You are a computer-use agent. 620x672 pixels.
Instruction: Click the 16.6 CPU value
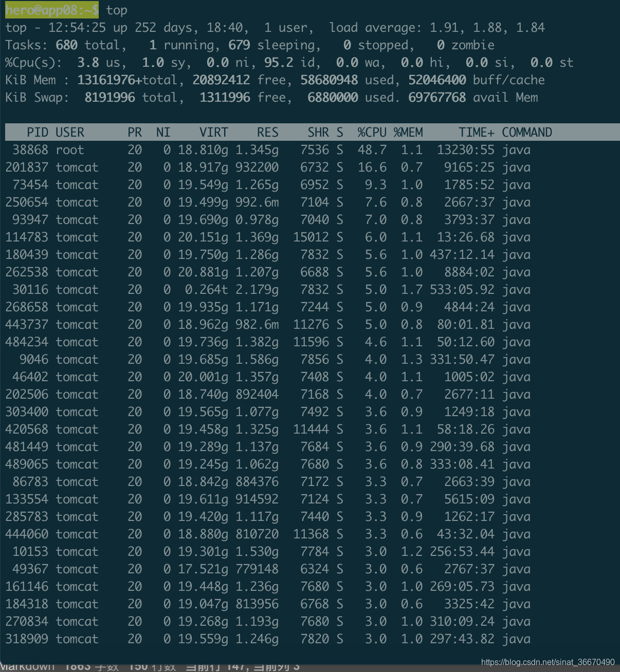pos(372,167)
